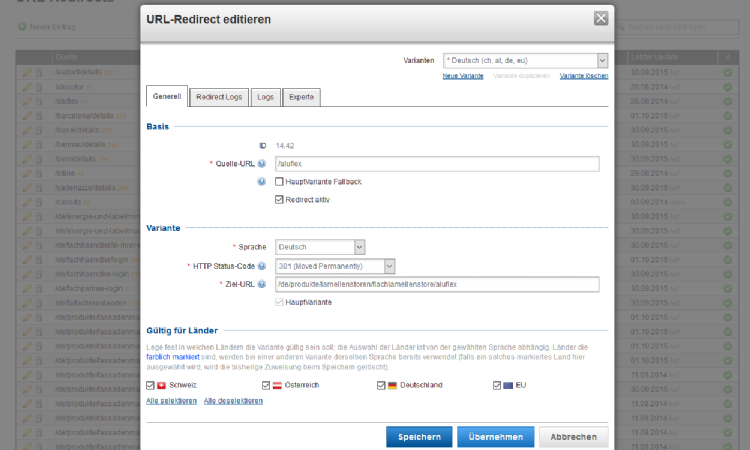Open the Experte tab
Viewport: 750px width, 450px height.
[301, 96]
